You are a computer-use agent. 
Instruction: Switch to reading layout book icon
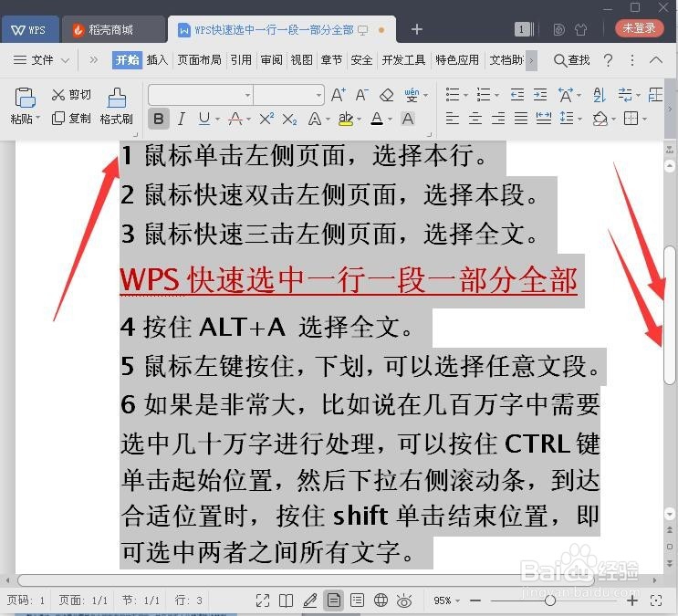coord(286,600)
